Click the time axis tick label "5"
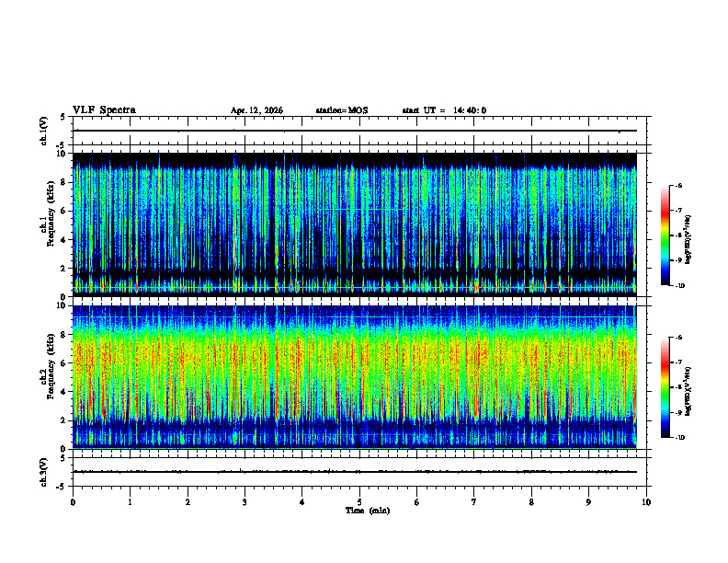The image size is (728, 563). pyautogui.click(x=359, y=502)
